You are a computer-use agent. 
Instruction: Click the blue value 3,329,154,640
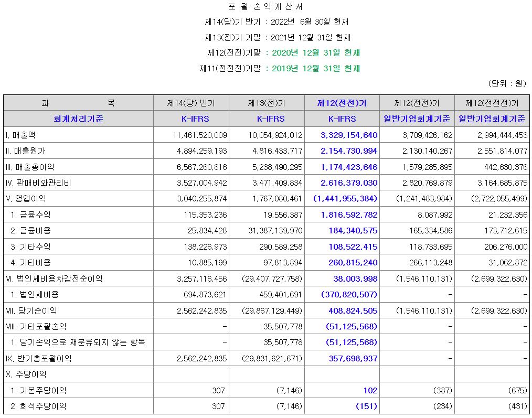349,135
